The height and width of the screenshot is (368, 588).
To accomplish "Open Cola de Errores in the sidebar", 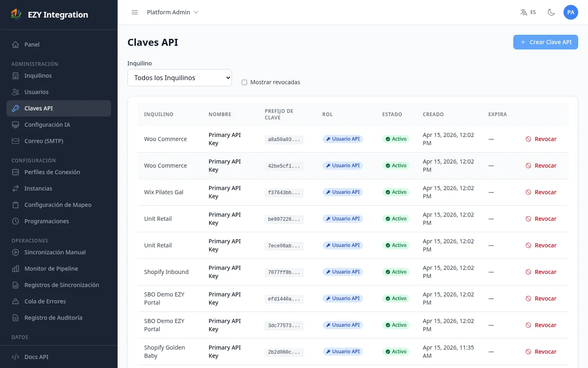I will pos(59,301).
